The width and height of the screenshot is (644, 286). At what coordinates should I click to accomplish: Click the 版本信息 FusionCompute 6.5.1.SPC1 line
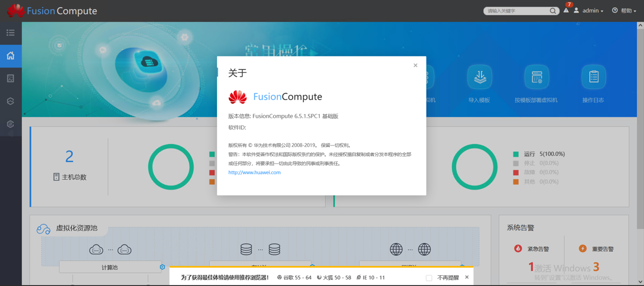pos(283,116)
